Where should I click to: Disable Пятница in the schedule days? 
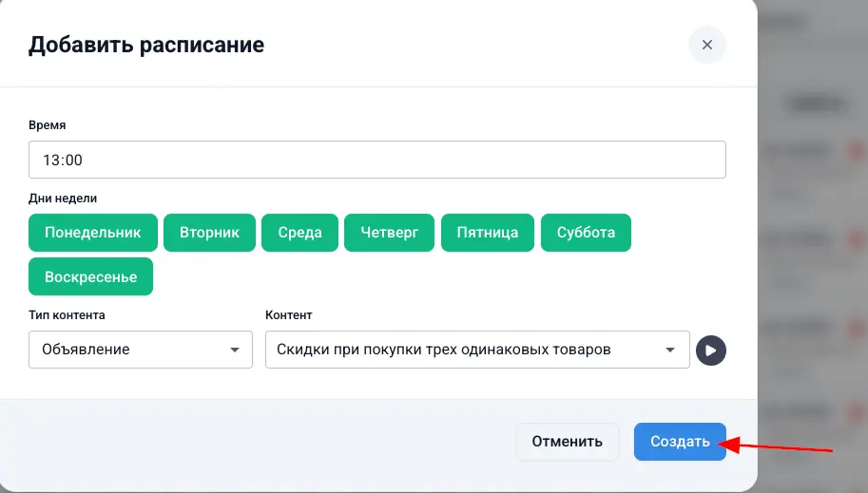[487, 232]
